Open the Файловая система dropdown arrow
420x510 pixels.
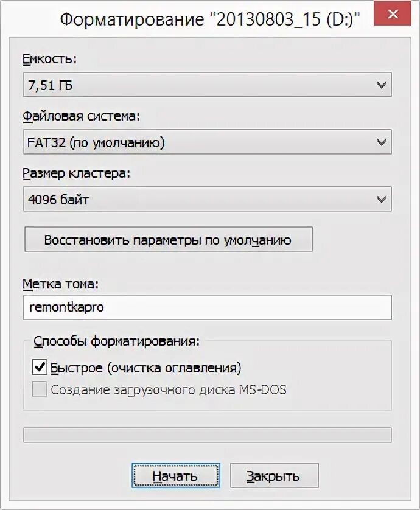point(381,142)
